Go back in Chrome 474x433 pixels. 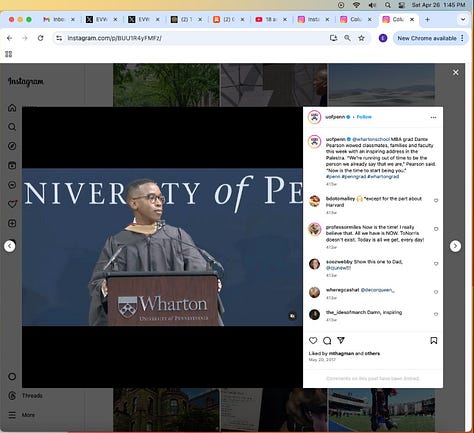[x=9, y=38]
